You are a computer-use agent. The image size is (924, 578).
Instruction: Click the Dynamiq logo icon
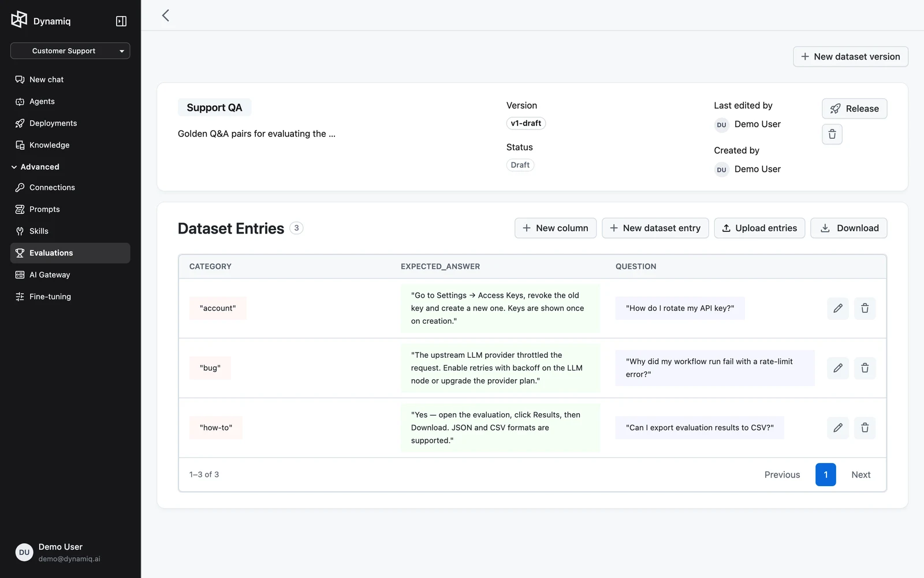19,20
